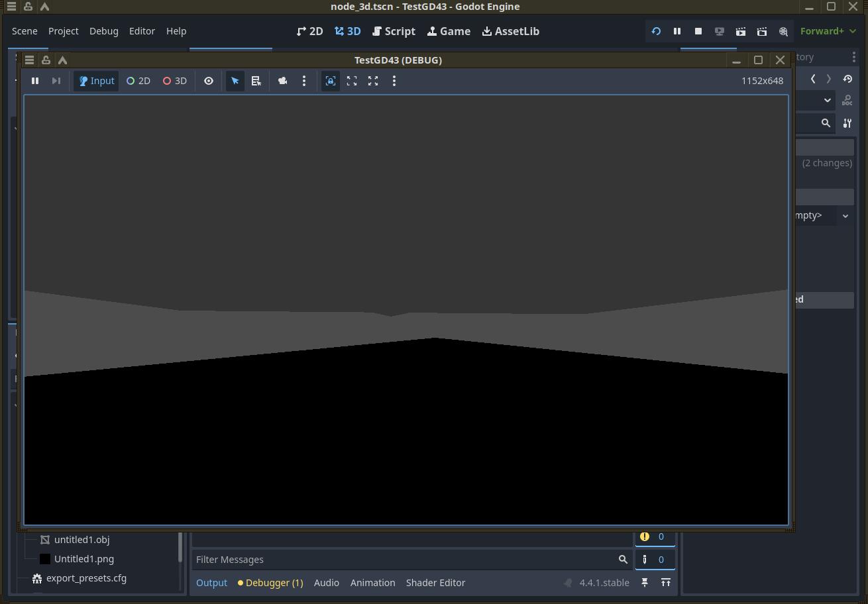Open the Editor menu
The image size is (868, 604).
point(142,31)
